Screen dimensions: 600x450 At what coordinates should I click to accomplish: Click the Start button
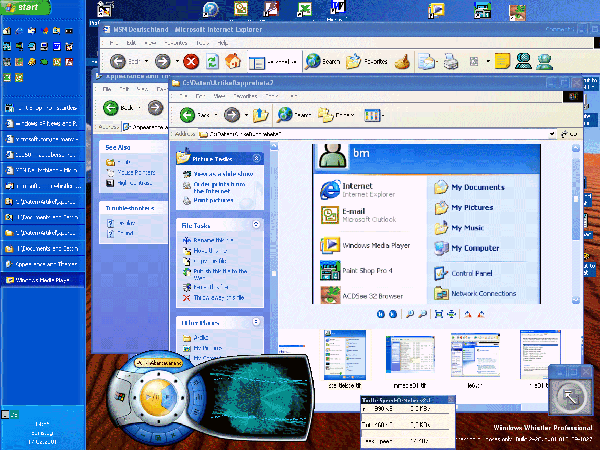25,7
